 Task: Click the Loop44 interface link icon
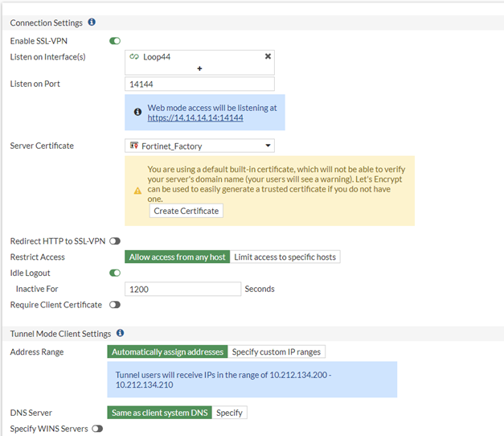(134, 57)
